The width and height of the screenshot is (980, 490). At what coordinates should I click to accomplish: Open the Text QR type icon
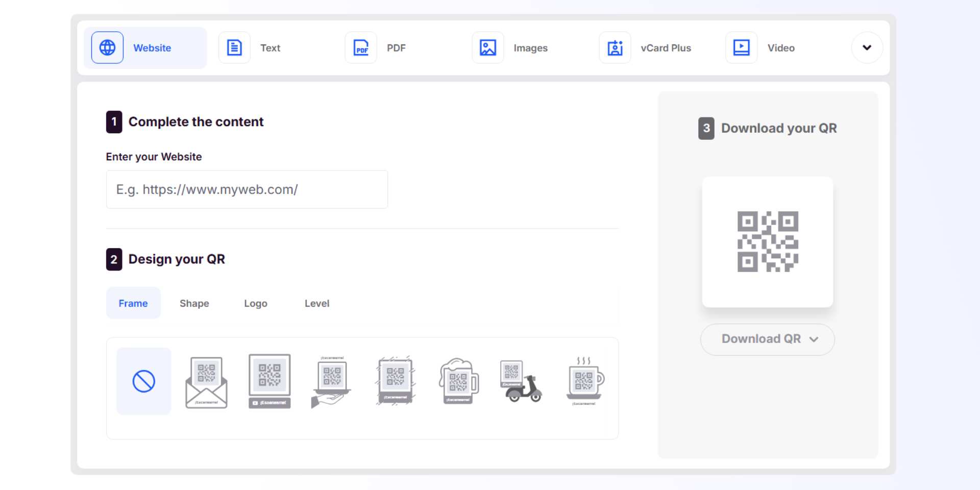click(234, 47)
